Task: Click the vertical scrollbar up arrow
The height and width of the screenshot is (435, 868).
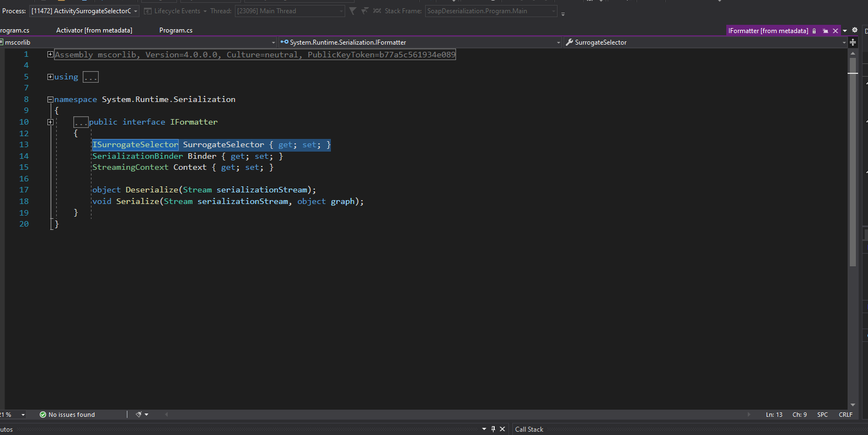Action: click(853, 53)
